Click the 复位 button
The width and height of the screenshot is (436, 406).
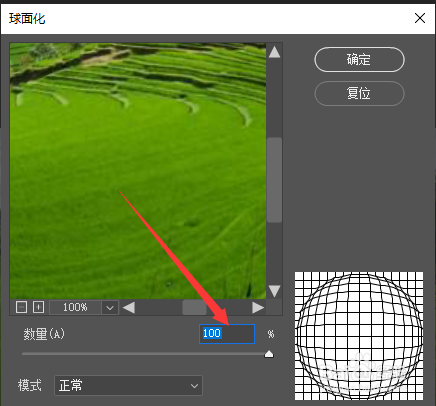click(x=359, y=93)
